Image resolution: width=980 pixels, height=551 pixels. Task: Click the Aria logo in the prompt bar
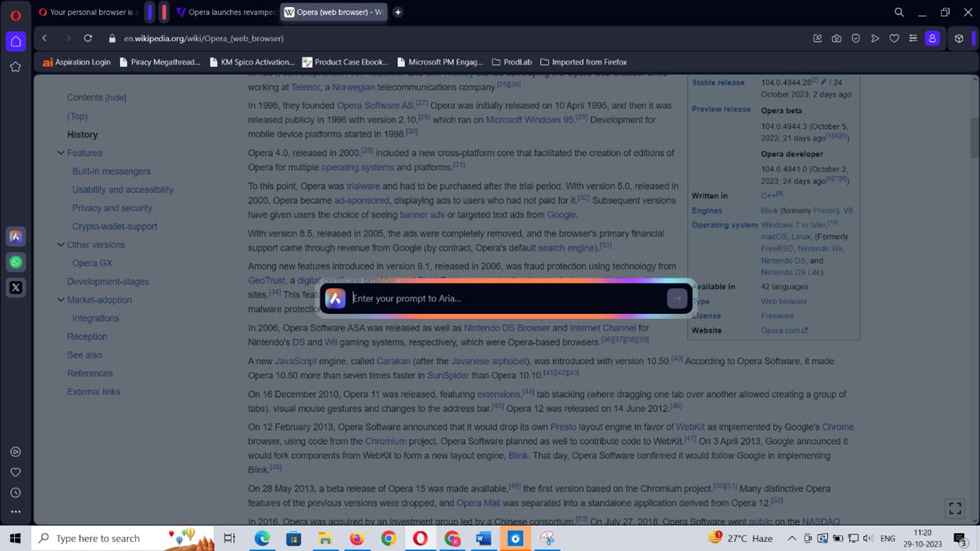coord(335,298)
